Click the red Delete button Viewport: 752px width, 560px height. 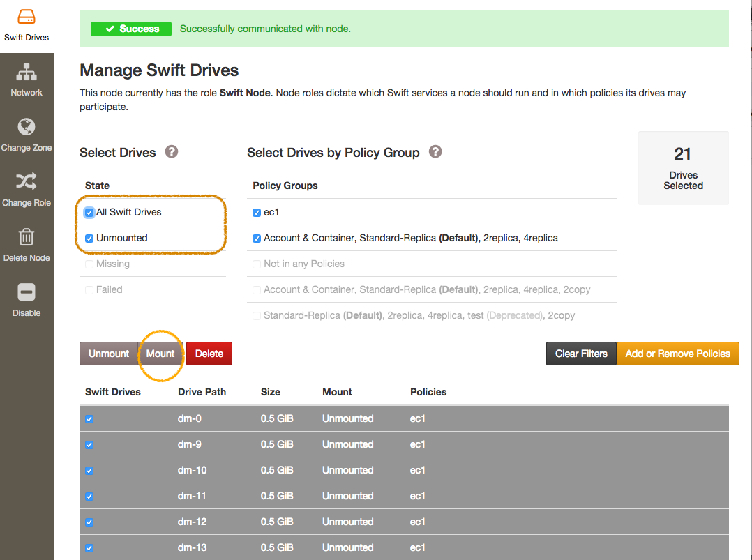click(x=209, y=354)
